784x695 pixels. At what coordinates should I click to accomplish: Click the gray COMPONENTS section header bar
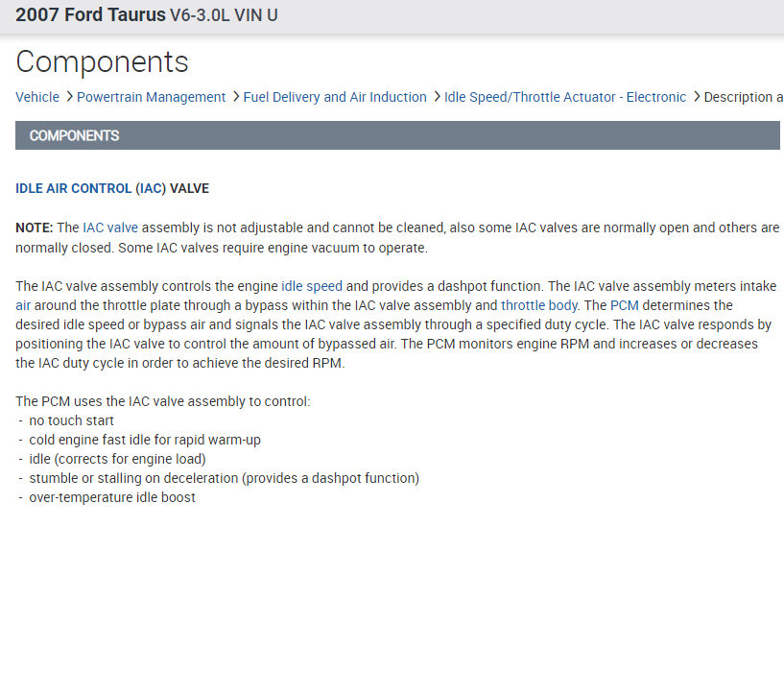pos(397,135)
